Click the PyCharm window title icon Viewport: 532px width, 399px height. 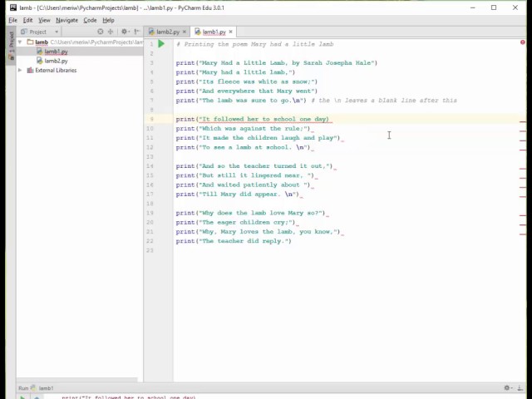click(x=13, y=7)
